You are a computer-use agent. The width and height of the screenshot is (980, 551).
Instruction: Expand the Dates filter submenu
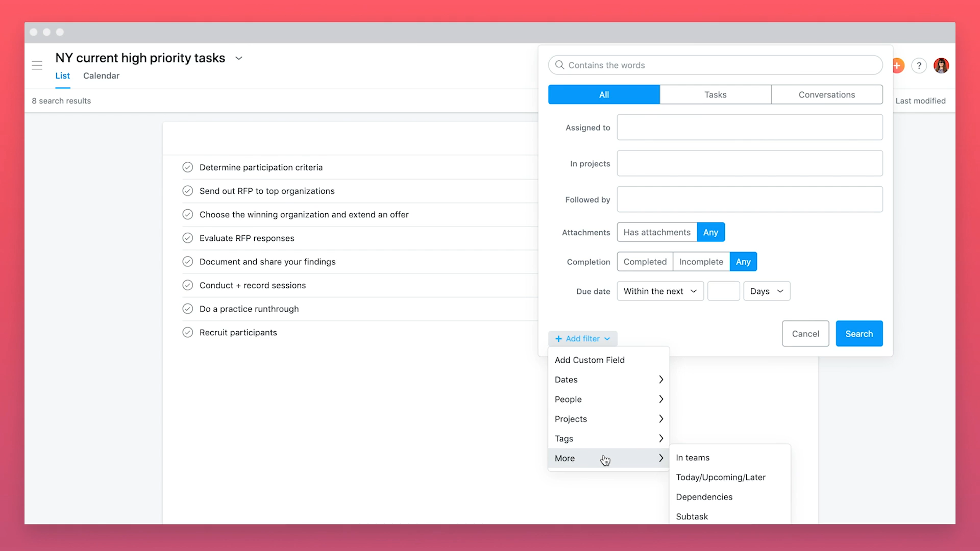click(608, 380)
